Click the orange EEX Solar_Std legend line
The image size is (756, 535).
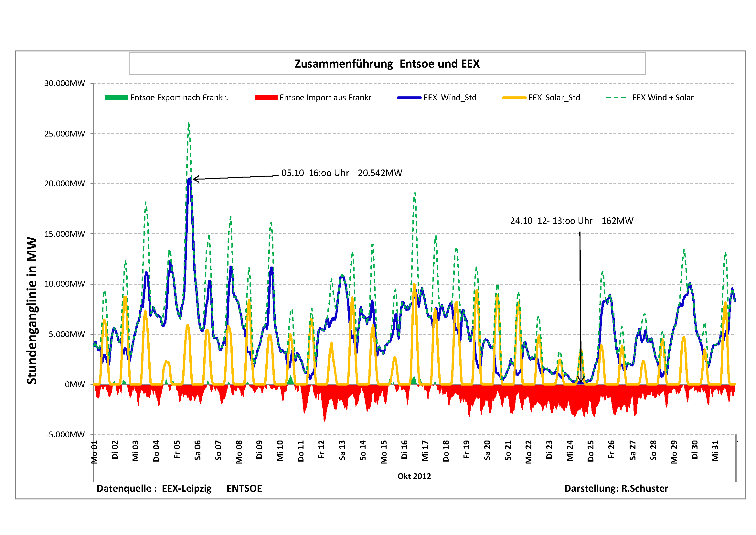514,97
